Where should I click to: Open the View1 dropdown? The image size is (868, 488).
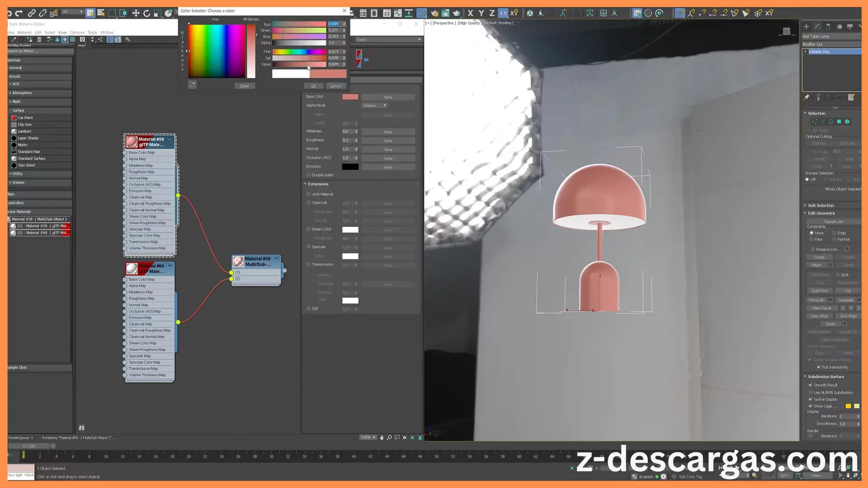coord(389,39)
